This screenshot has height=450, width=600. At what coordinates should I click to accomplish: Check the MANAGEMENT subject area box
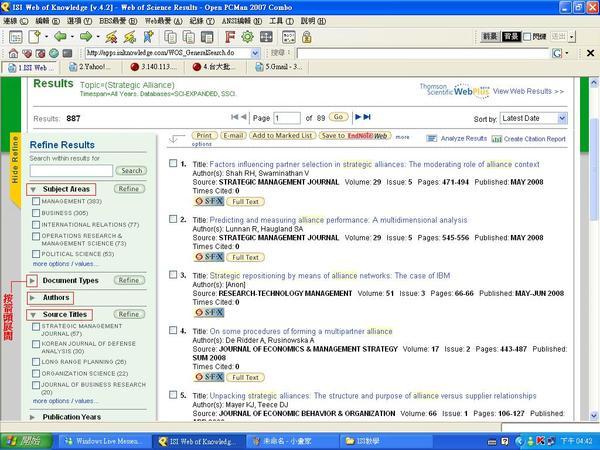click(36, 201)
